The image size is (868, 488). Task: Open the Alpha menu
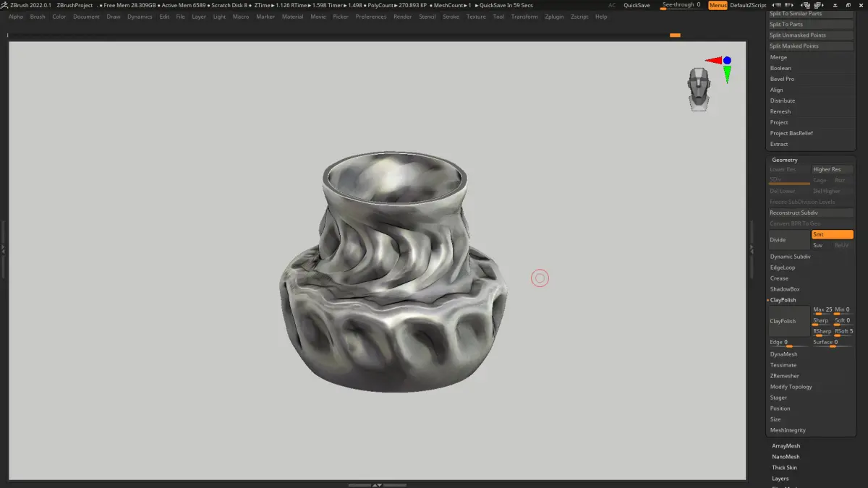[x=16, y=17]
